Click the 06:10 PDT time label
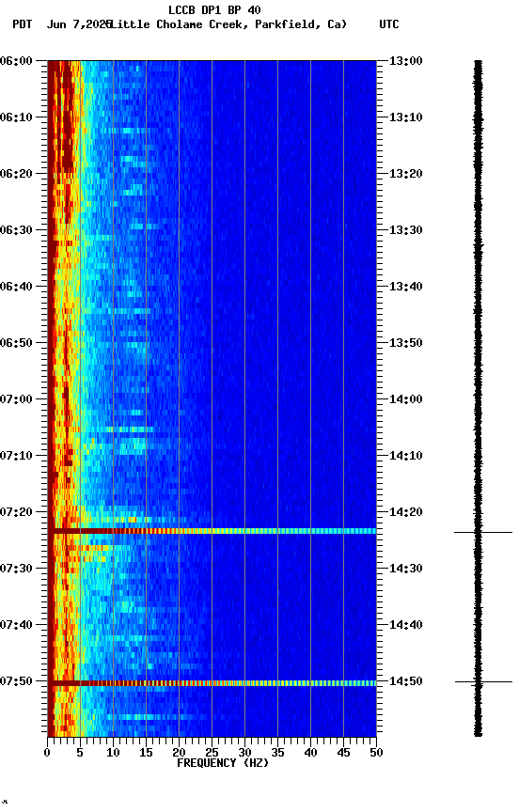Image resolution: width=519 pixels, height=812 pixels. (16, 117)
